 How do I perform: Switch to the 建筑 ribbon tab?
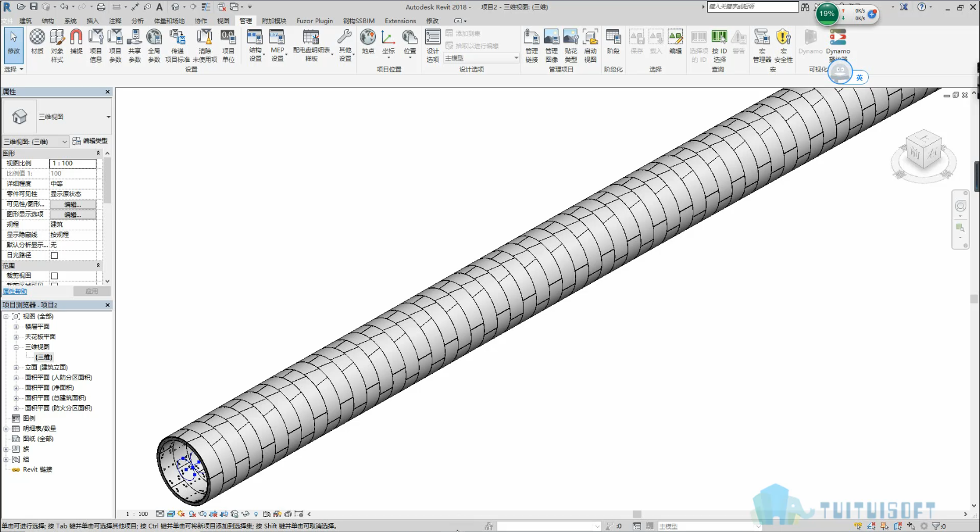point(26,21)
